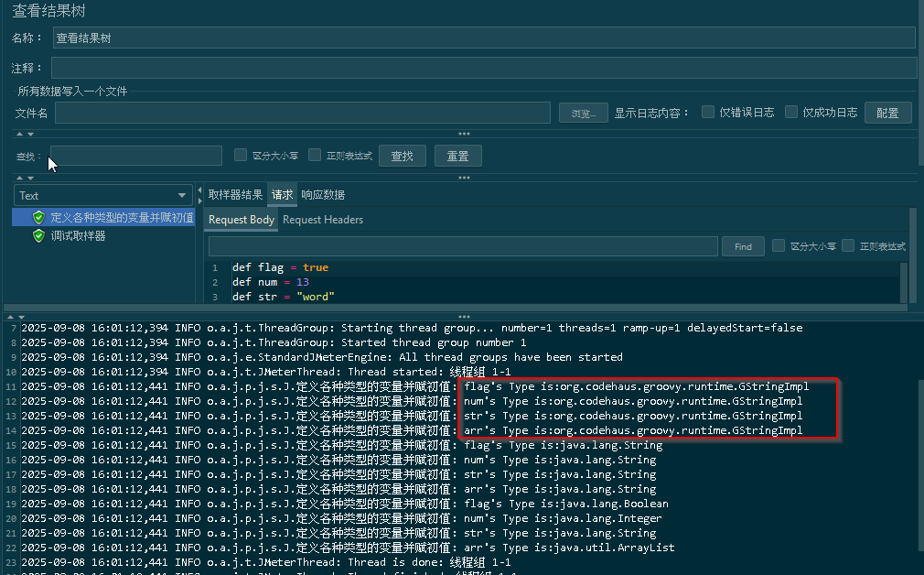Click collapse arrows above 查找 row
The image size is (924, 575).
(25, 135)
